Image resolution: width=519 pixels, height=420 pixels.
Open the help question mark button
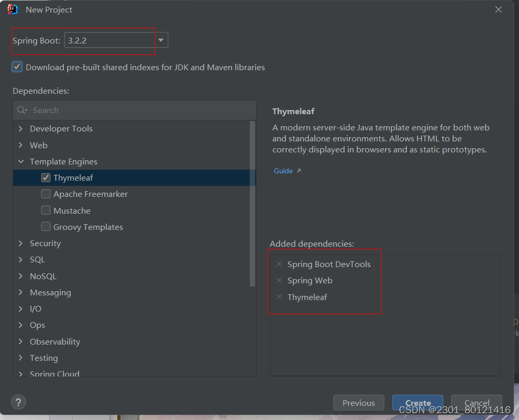click(x=18, y=402)
